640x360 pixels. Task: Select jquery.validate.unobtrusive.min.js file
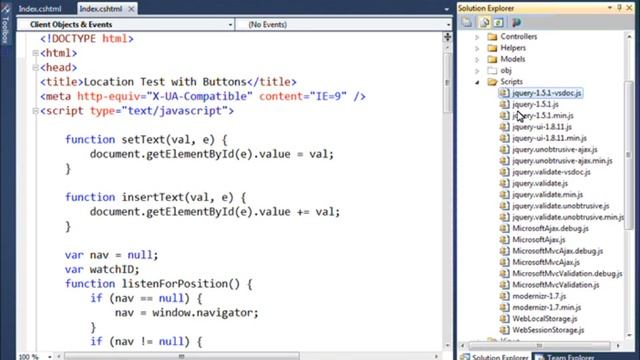(x=568, y=217)
